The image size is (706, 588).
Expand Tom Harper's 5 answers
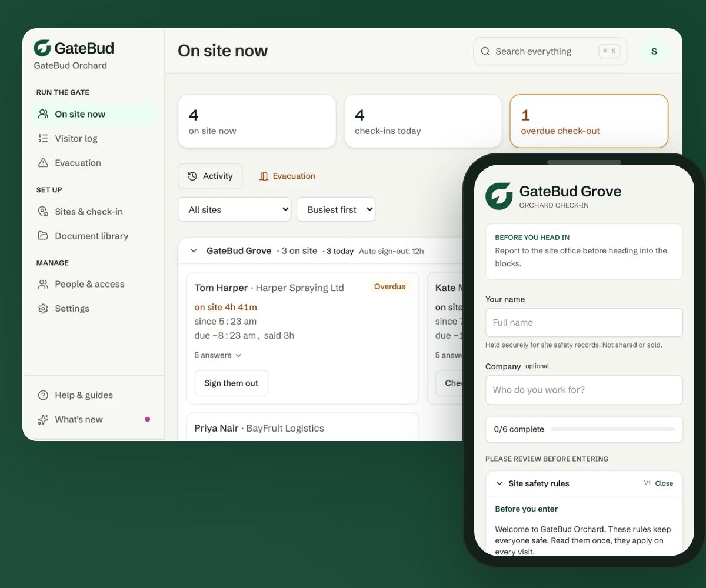(218, 355)
